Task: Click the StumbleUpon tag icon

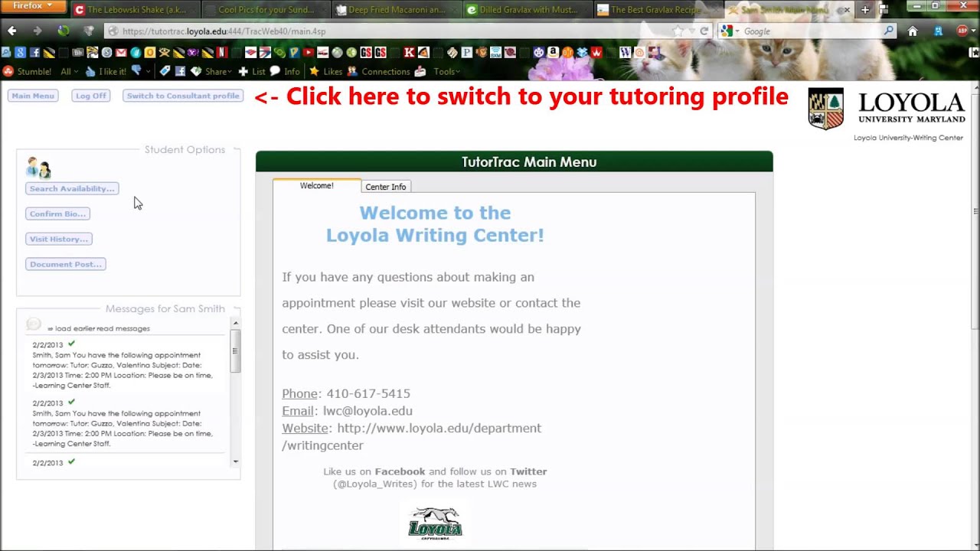Action: (165, 70)
